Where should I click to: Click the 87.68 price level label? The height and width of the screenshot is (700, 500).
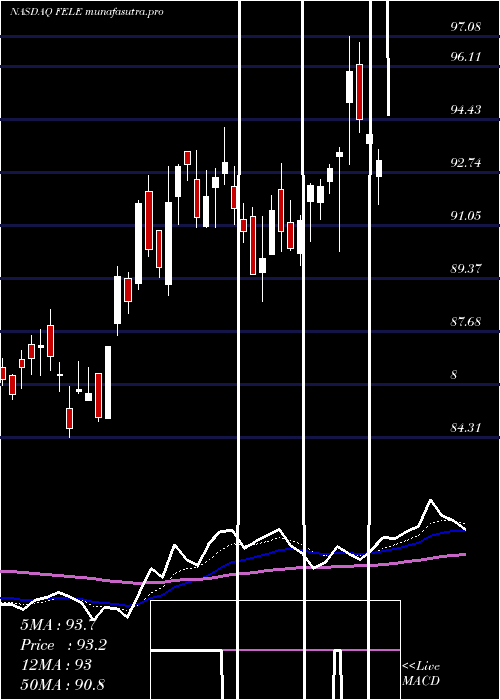coord(466,322)
